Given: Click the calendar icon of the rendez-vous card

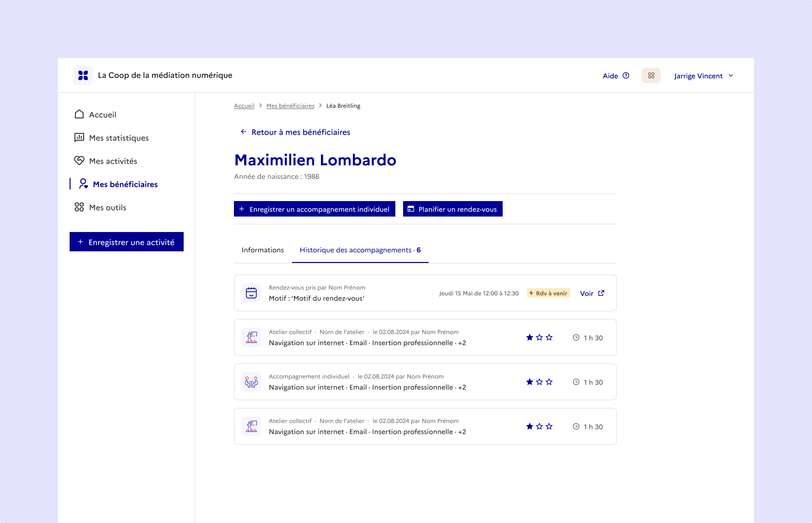Looking at the screenshot, I should pos(251,293).
